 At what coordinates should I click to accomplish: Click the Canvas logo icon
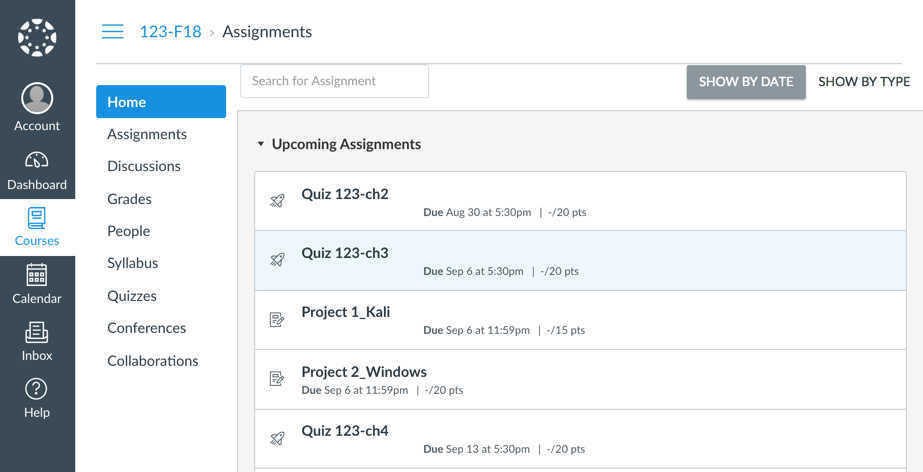[37, 38]
